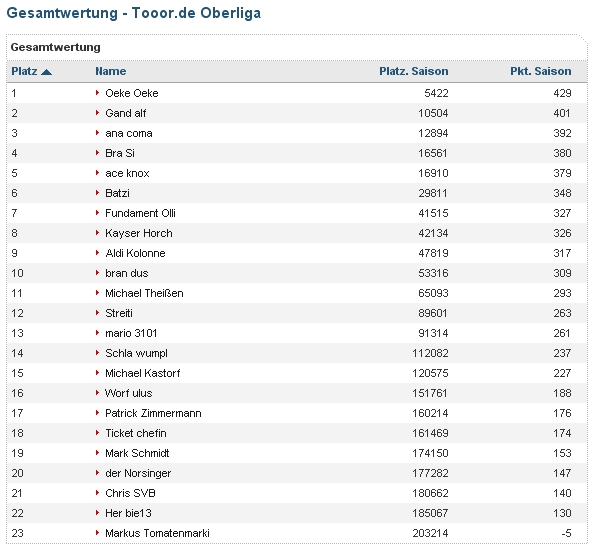Click the red arrow next to Batzi
Screen dimensions: 594x548
[97, 193]
